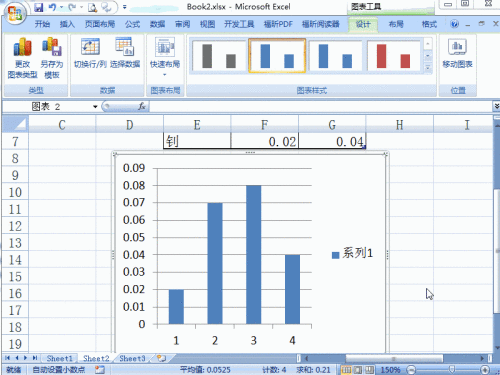This screenshot has height=375, width=500.
Task: Save the workbook with the floppy icon
Action: (x=39, y=7)
